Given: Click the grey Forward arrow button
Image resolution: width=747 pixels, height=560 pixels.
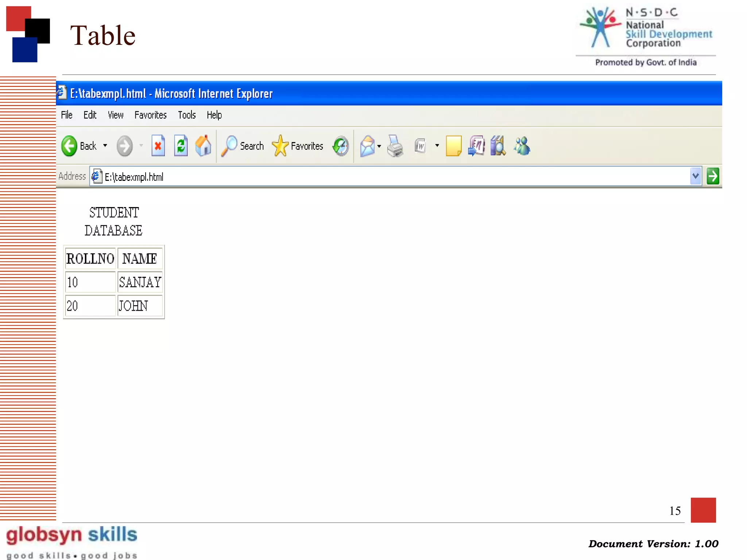Looking at the screenshot, I should pyautogui.click(x=125, y=146).
